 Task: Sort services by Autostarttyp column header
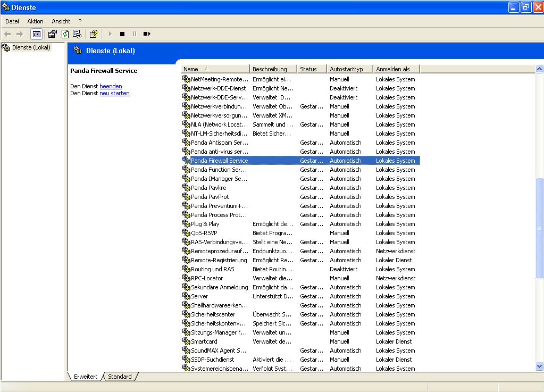(349, 69)
